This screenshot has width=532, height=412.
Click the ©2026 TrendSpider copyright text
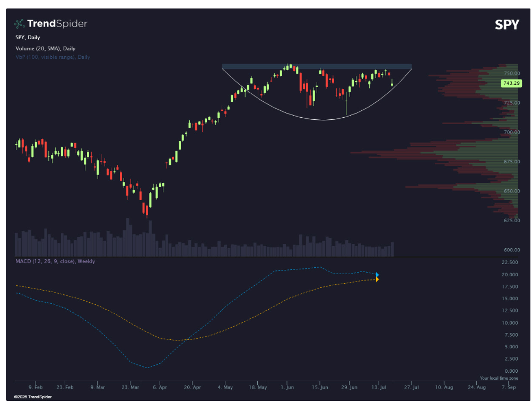(x=33, y=397)
